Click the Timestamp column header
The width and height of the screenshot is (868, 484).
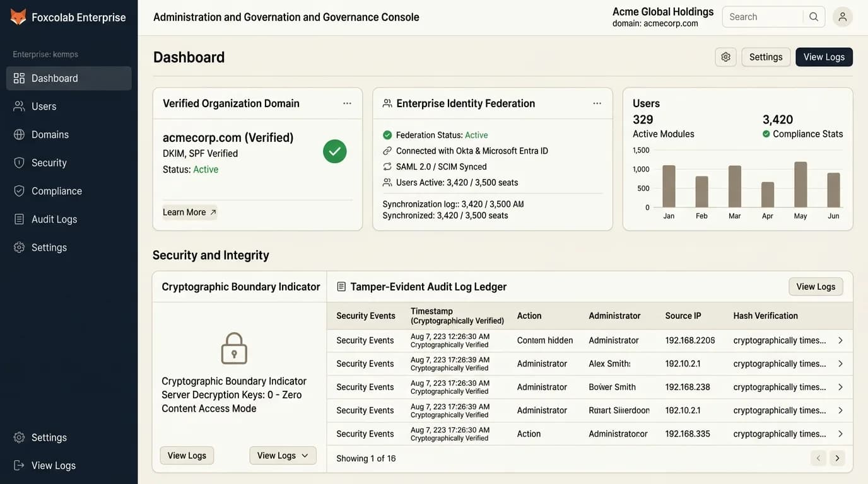[x=457, y=316]
